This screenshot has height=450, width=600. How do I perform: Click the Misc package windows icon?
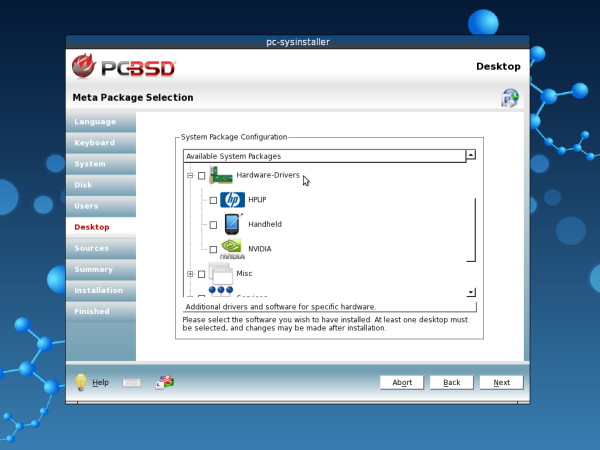point(220,273)
